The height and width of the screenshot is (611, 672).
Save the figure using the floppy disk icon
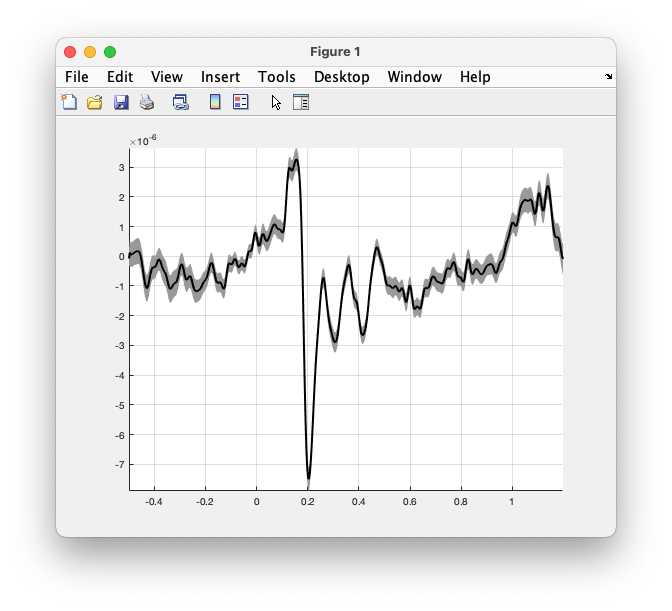[121, 102]
